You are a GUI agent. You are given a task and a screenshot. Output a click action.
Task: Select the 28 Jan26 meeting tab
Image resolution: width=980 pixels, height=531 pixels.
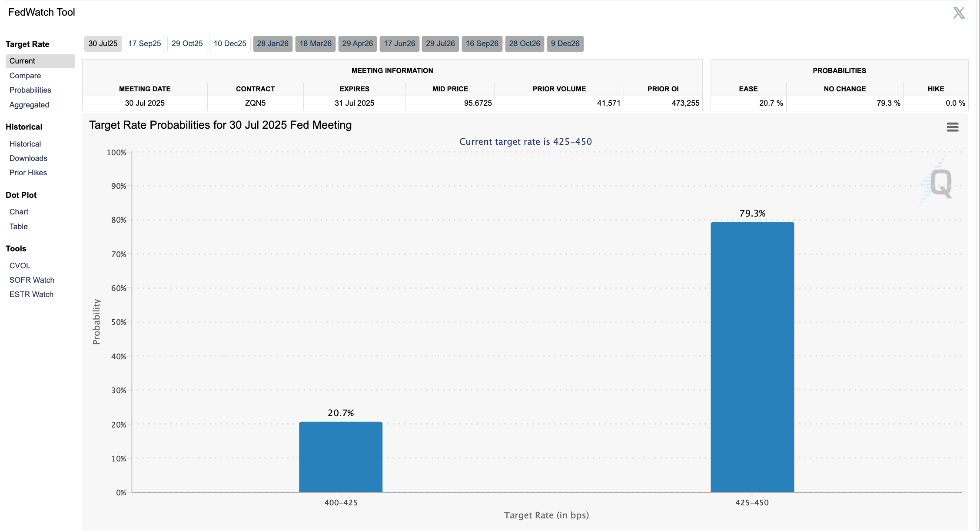point(272,43)
